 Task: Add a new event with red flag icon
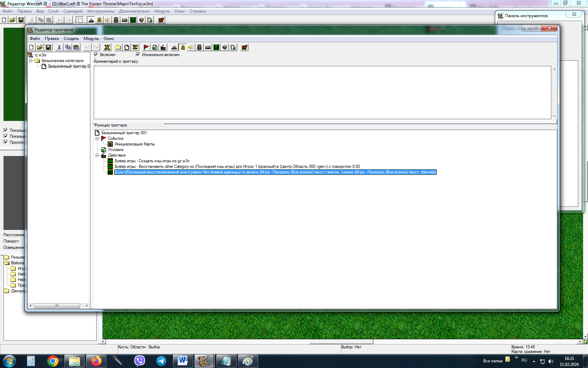click(x=146, y=47)
